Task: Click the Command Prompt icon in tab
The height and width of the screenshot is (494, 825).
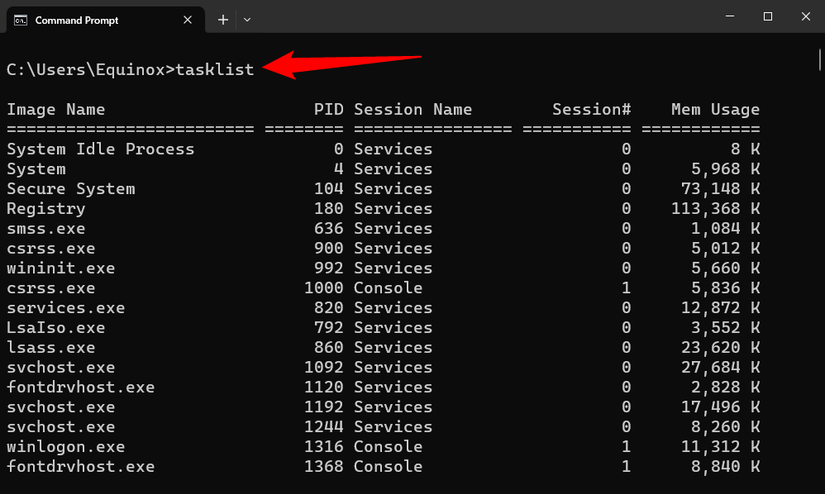Action: pos(20,20)
